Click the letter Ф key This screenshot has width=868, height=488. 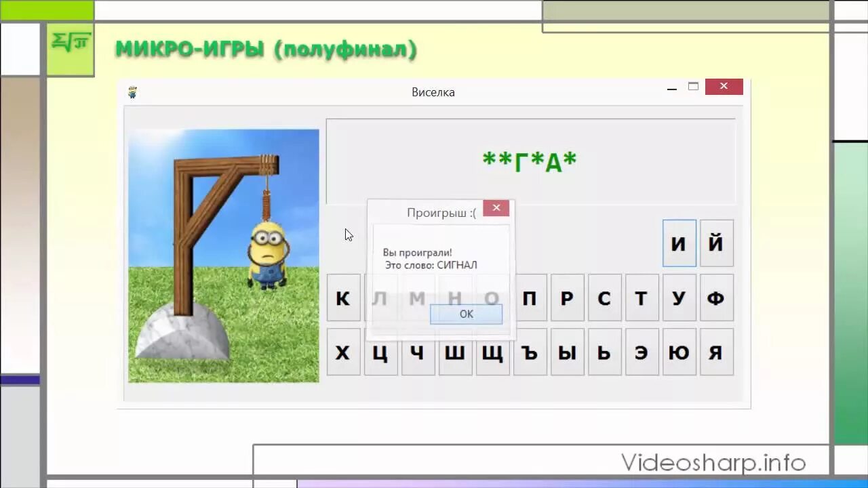[x=717, y=298]
